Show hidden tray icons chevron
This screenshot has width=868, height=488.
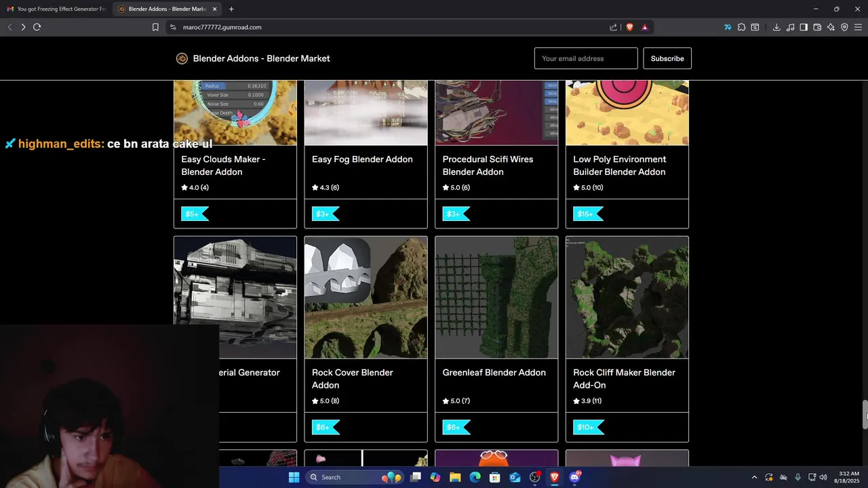pyautogui.click(x=754, y=477)
